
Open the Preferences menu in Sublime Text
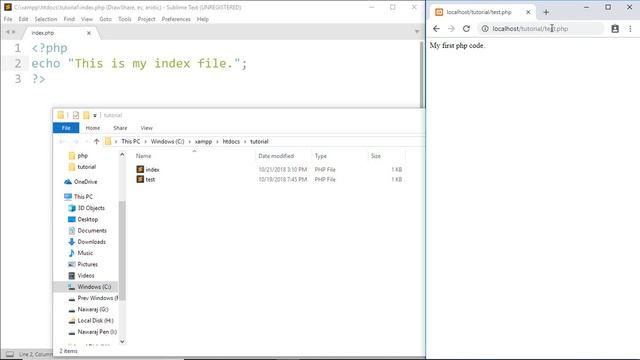pos(176,19)
